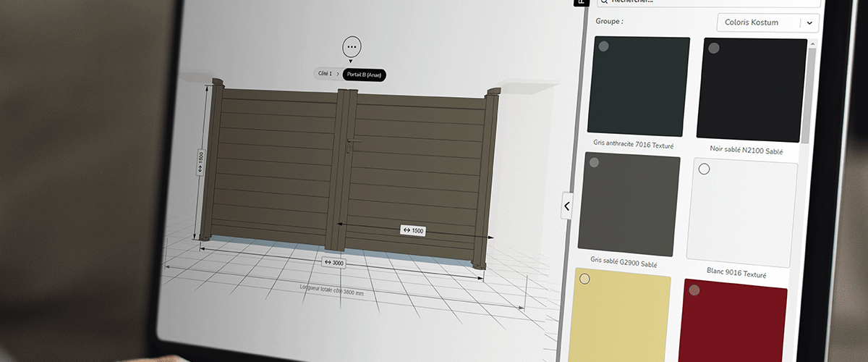This screenshot has width=868, height=362.
Task: Select the Noir sablé N2100 radio circle
Action: pyautogui.click(x=713, y=49)
